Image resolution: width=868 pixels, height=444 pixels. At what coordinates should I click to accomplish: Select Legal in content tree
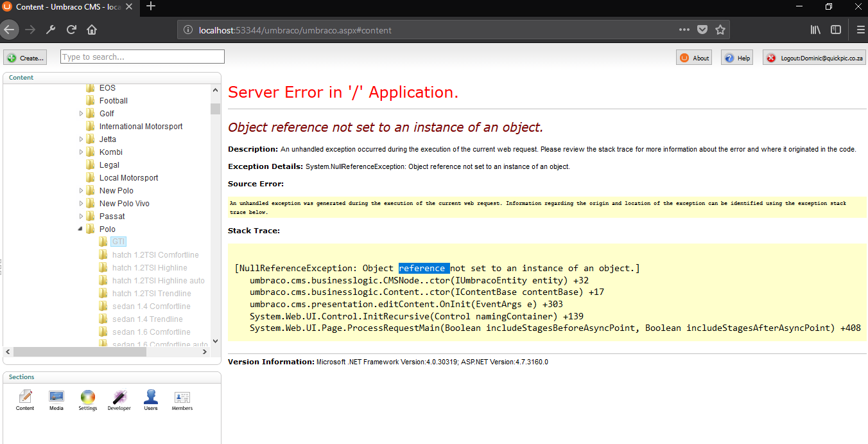(109, 165)
